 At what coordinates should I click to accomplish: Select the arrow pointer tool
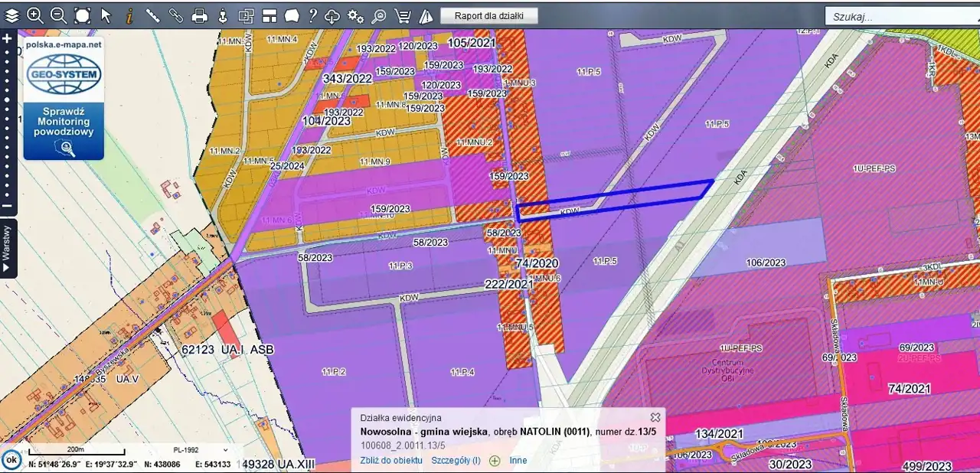click(106, 15)
